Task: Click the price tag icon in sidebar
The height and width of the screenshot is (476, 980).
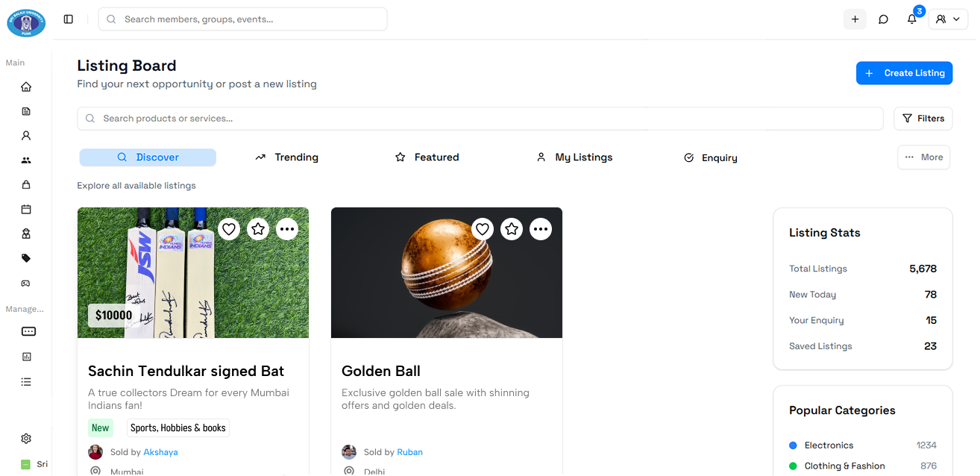Action: pos(26,258)
